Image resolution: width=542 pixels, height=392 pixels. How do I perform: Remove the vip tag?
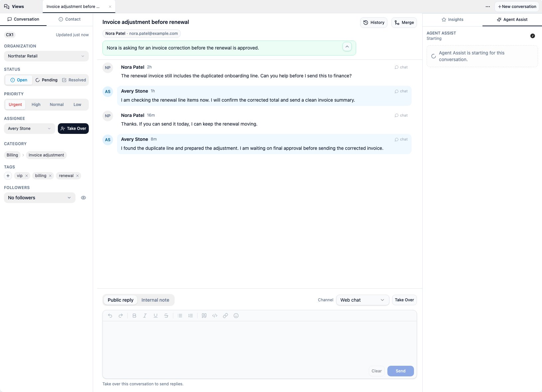[27, 176]
